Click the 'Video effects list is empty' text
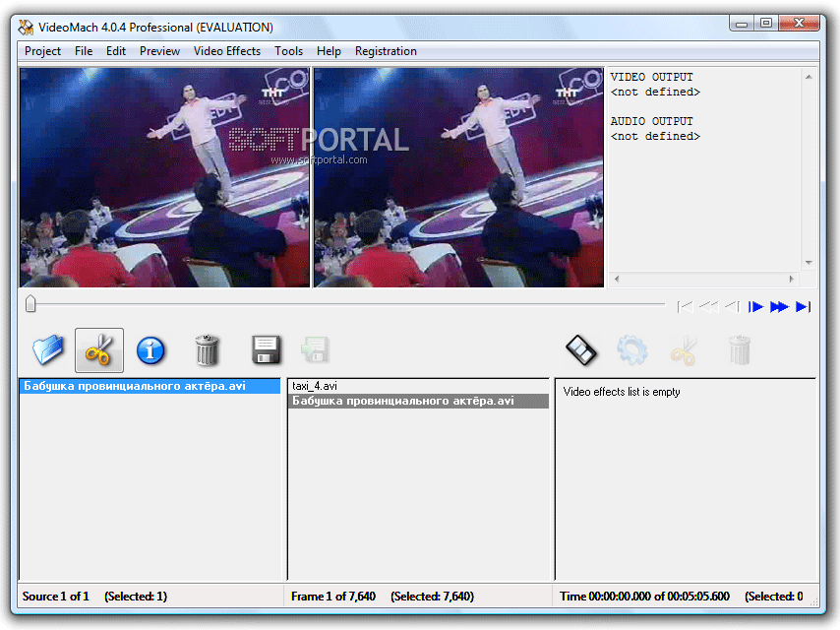Image resolution: width=840 pixels, height=630 pixels. 622,392
